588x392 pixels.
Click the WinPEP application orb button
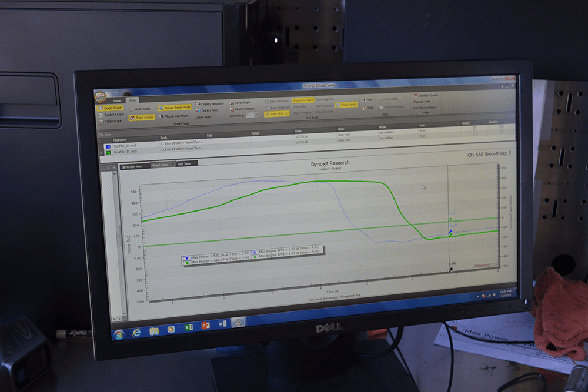pos(101,97)
